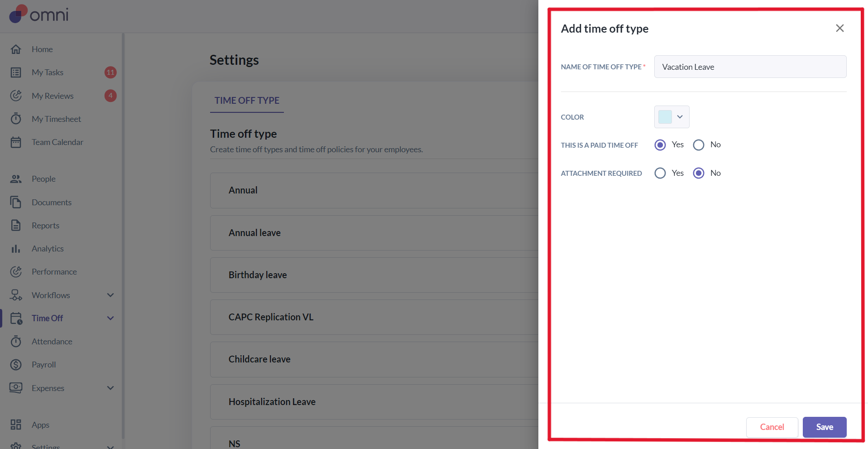Open Home via house icon
This screenshot has width=868, height=449.
tap(16, 49)
